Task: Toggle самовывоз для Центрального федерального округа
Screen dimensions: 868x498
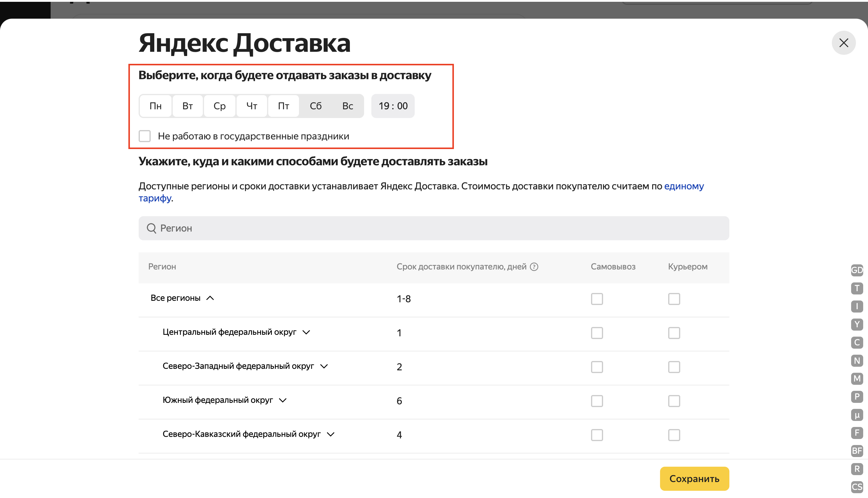Action: [x=597, y=332]
